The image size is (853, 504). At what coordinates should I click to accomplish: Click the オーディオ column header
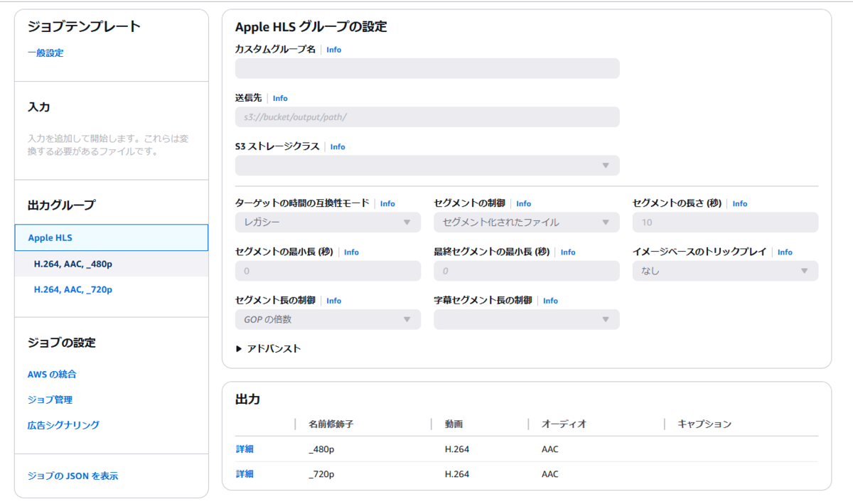pos(564,424)
